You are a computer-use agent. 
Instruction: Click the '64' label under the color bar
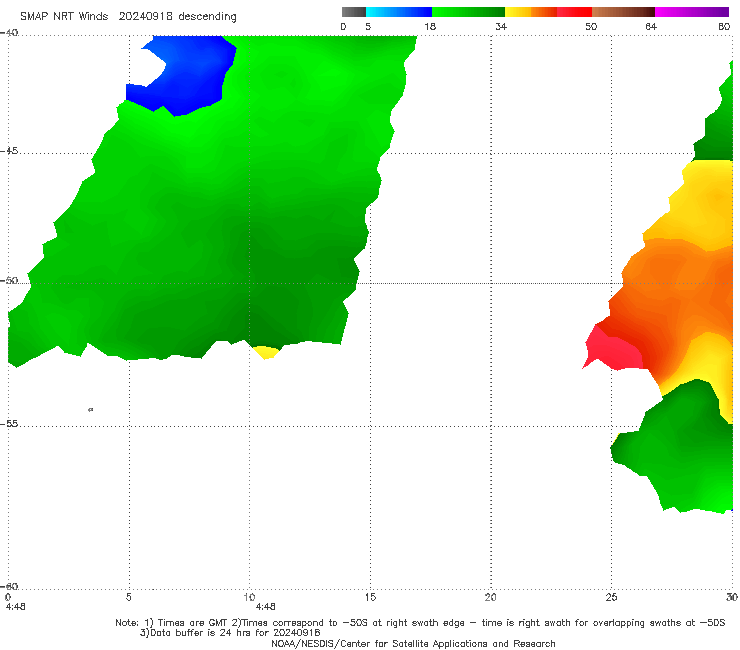[651, 27]
